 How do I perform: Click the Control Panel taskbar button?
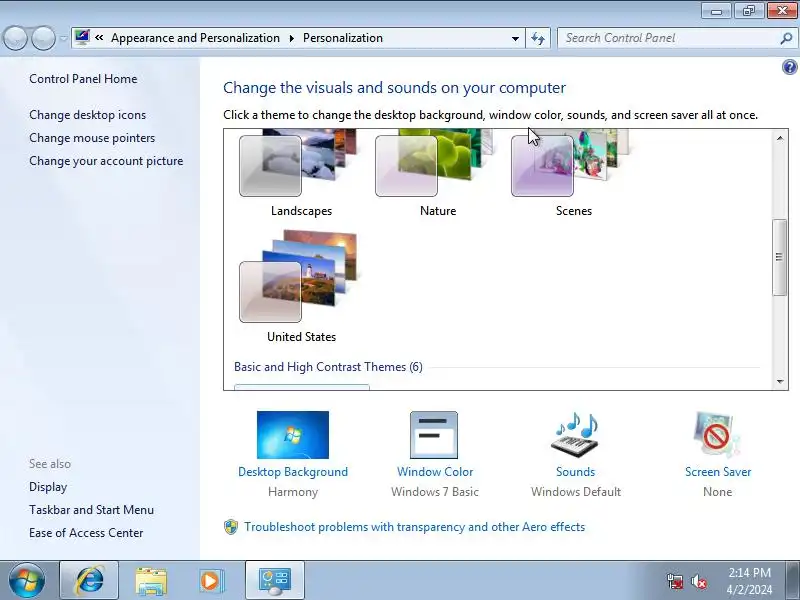click(x=275, y=580)
